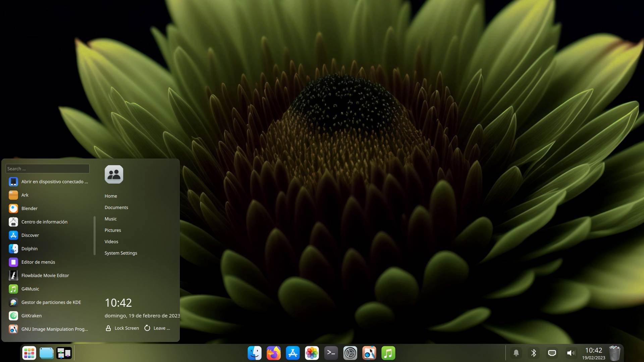644x362 pixels.
Task: Open the Videos folder link
Action: click(111, 242)
